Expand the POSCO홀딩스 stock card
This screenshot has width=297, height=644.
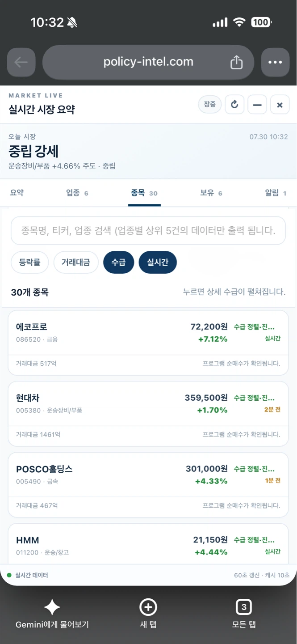pos(148,485)
